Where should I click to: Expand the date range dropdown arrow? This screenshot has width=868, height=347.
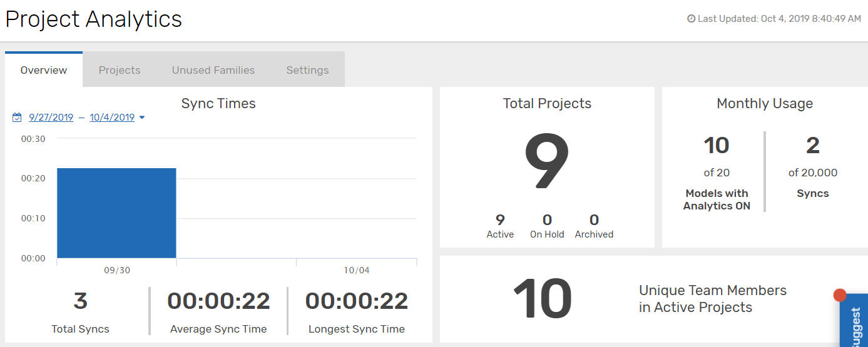[x=142, y=118]
